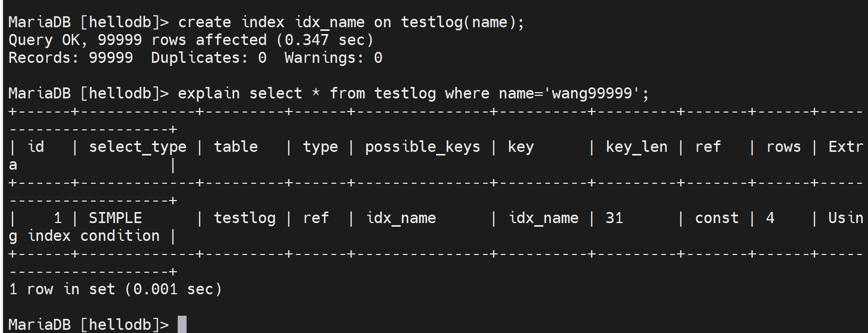Click the 'type' column header
Image resolution: width=868 pixels, height=333 pixels.
(320, 147)
